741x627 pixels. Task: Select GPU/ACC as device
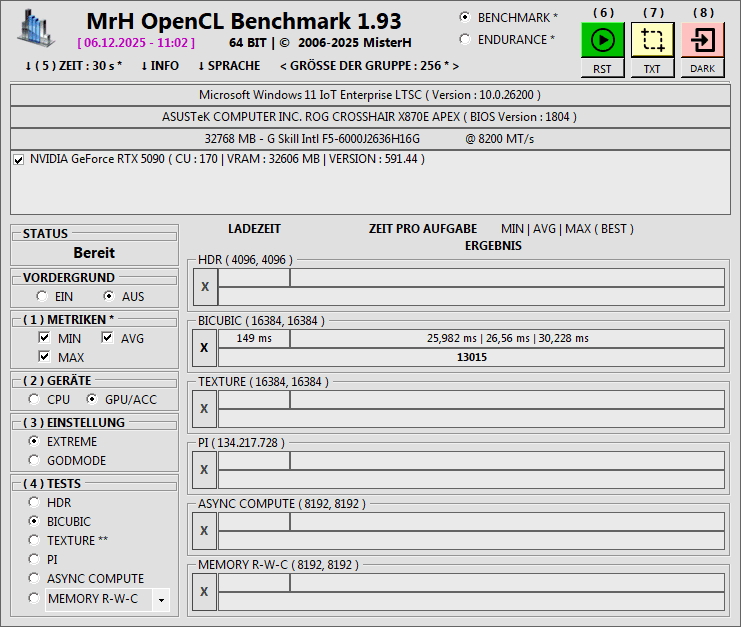92,399
